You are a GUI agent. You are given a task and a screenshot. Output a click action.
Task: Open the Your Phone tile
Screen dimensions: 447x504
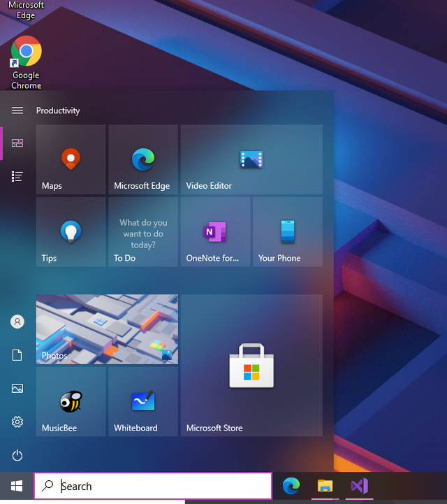point(288,231)
